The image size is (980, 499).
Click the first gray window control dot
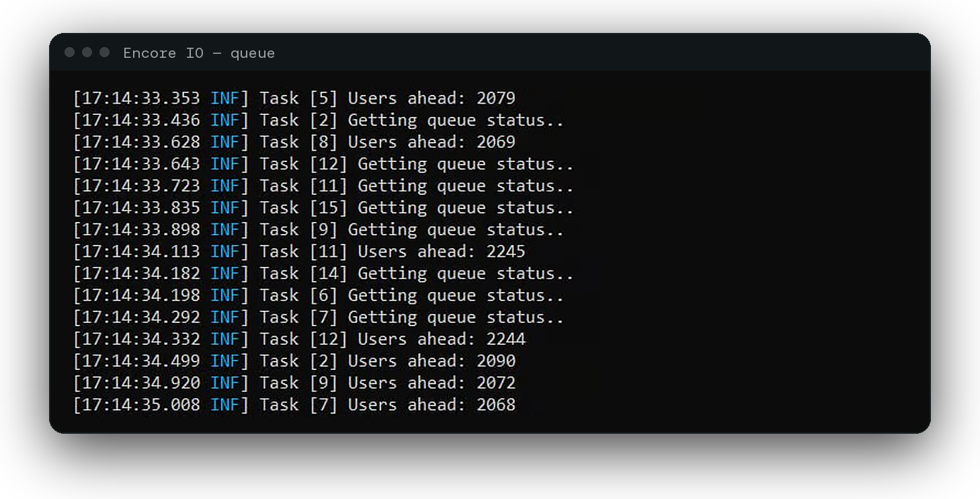coord(70,52)
